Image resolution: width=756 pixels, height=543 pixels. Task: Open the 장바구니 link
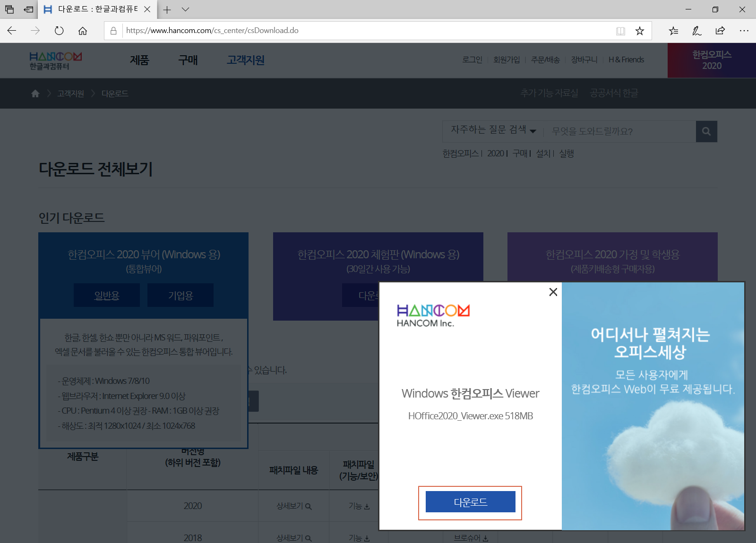584,59
